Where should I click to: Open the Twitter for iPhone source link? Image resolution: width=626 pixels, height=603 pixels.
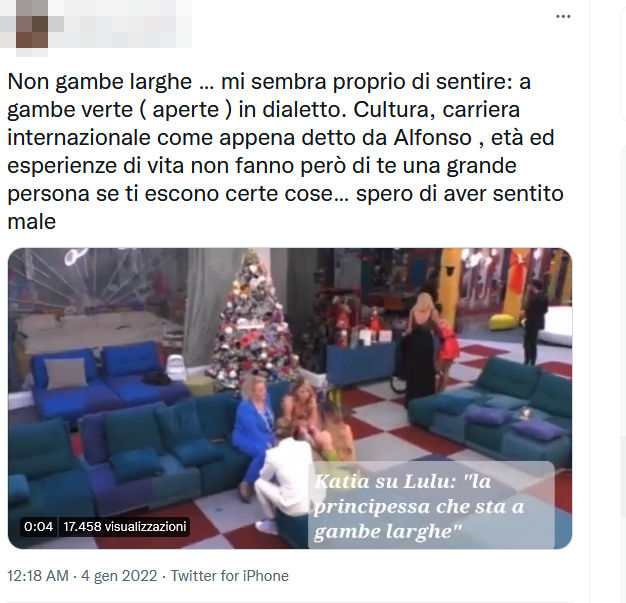230,576
